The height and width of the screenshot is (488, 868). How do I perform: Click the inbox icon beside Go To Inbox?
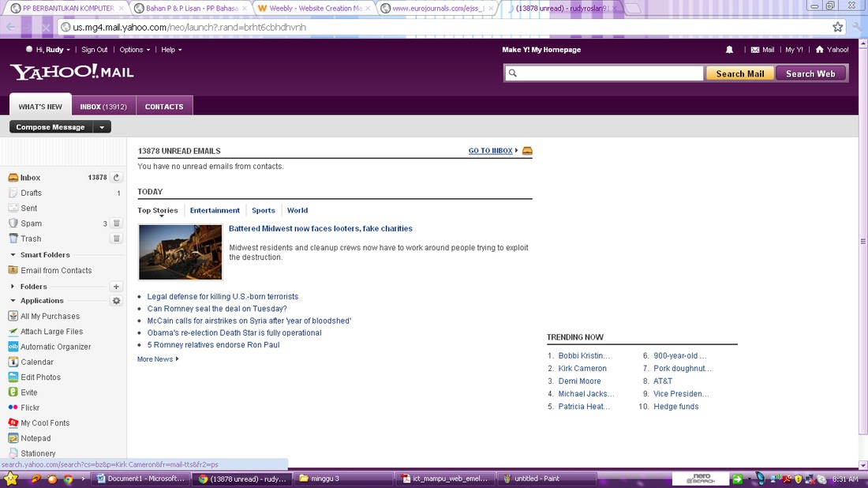527,151
